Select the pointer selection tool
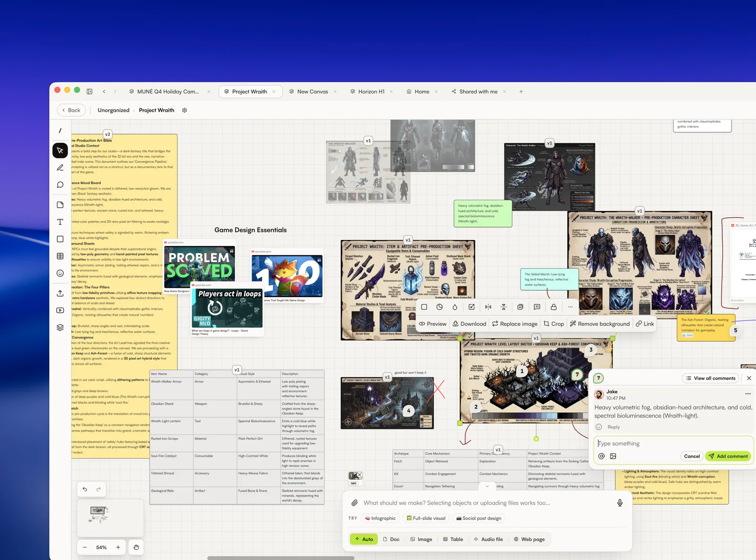The image size is (756, 560). click(x=60, y=151)
